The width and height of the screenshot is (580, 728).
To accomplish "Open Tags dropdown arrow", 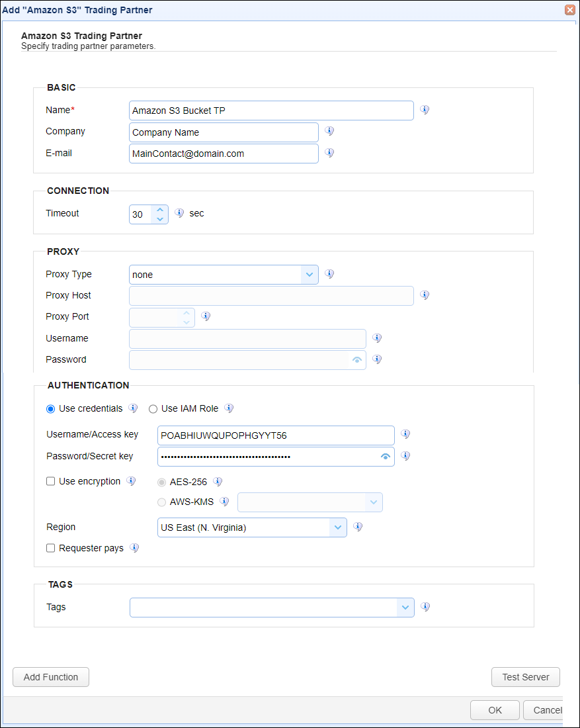I will pos(405,608).
